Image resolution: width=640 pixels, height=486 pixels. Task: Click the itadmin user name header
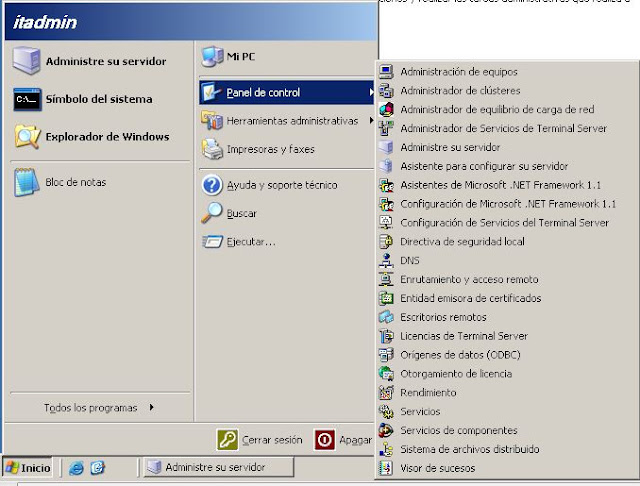coord(45,22)
